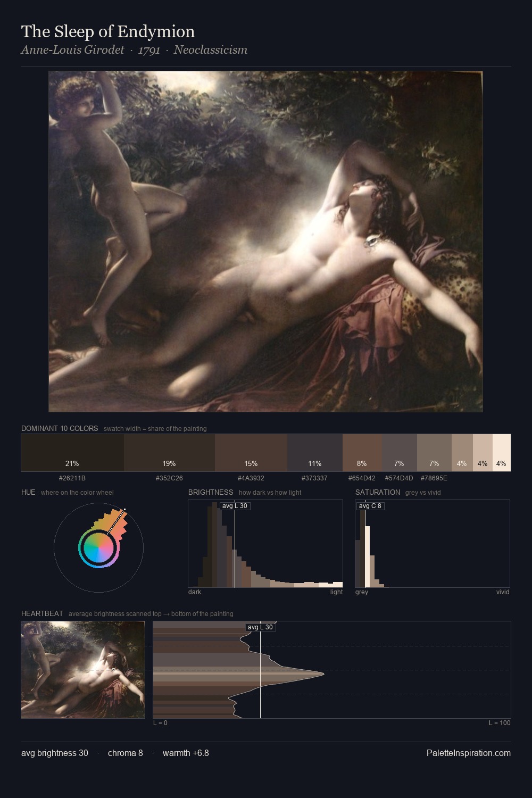Viewport: 532px width, 798px height.
Task: Click hex code #373337
Action: pyautogui.click(x=314, y=478)
